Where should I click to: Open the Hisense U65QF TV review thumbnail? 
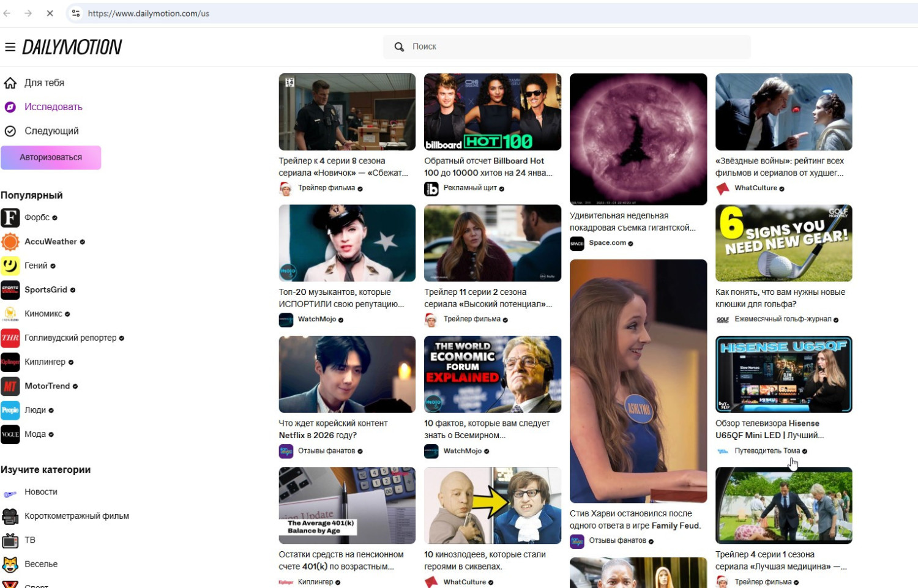click(x=783, y=374)
